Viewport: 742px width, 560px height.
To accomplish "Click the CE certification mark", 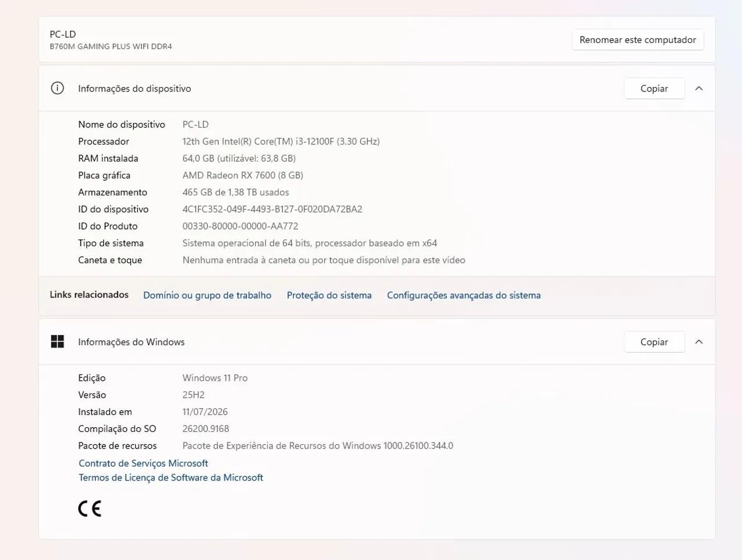I will [90, 508].
